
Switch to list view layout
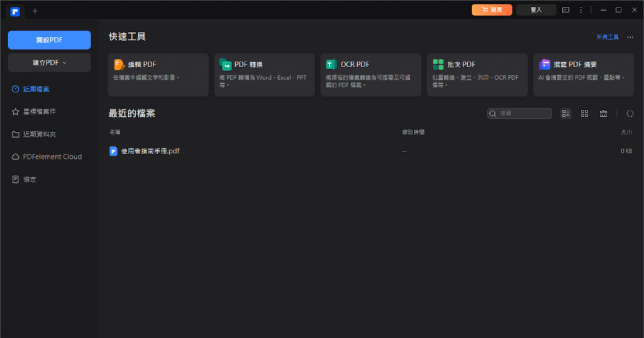click(x=565, y=114)
